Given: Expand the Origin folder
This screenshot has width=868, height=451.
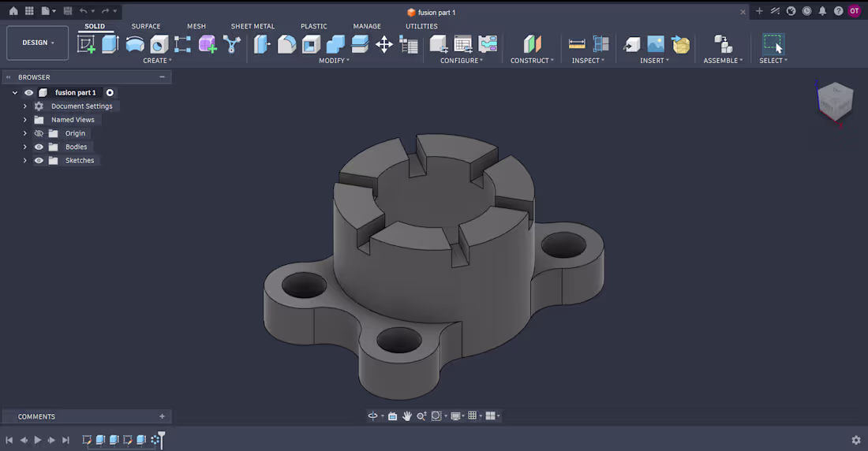Looking at the screenshot, I should [25, 133].
